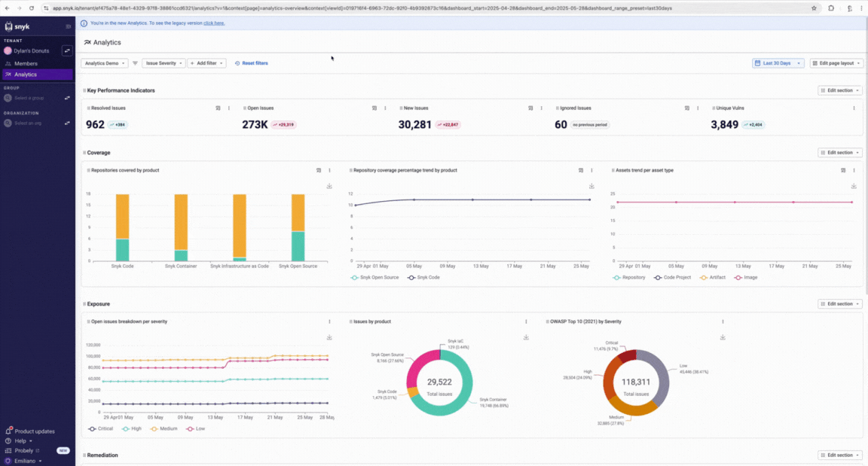Click the filter icon on Open Issues card
Screen dimensions: 868x466
pos(374,108)
